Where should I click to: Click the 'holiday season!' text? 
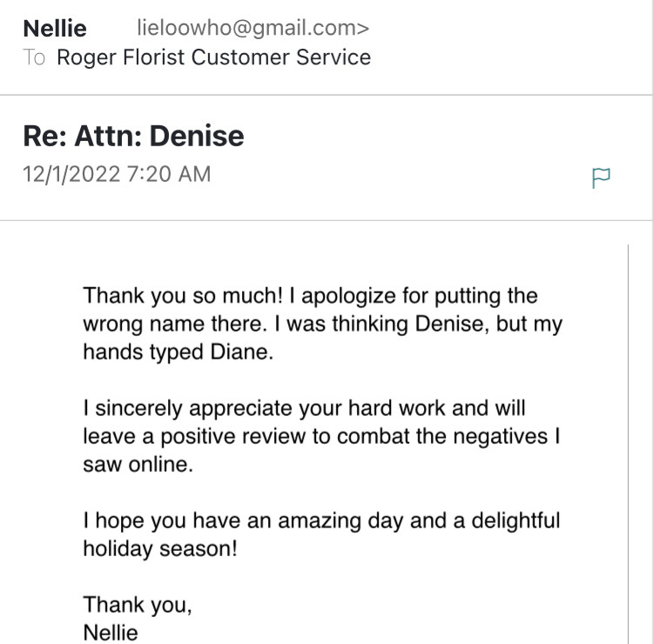160,549
